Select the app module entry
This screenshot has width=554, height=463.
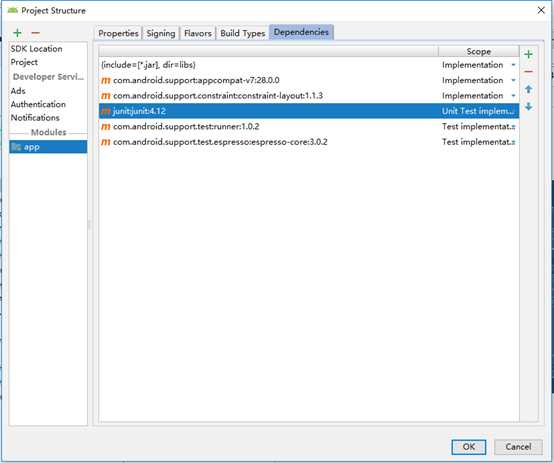coord(48,147)
